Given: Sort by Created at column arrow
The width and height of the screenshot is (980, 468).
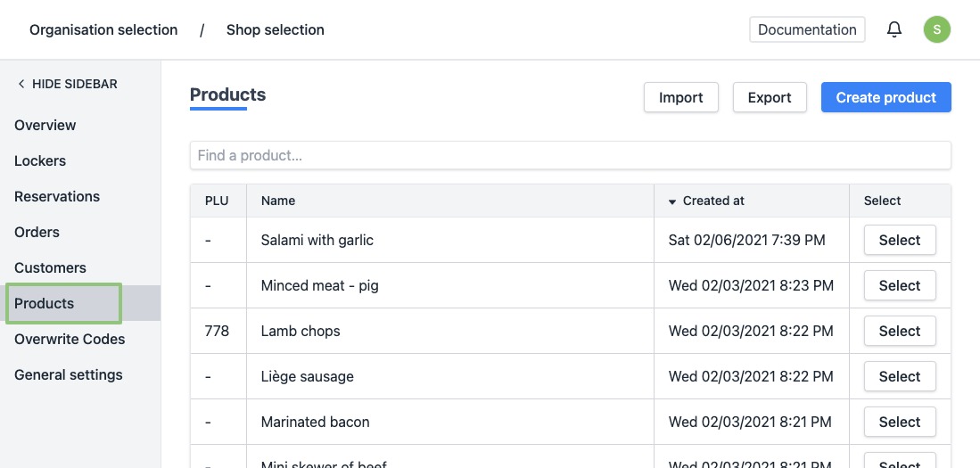Looking at the screenshot, I should coord(672,201).
